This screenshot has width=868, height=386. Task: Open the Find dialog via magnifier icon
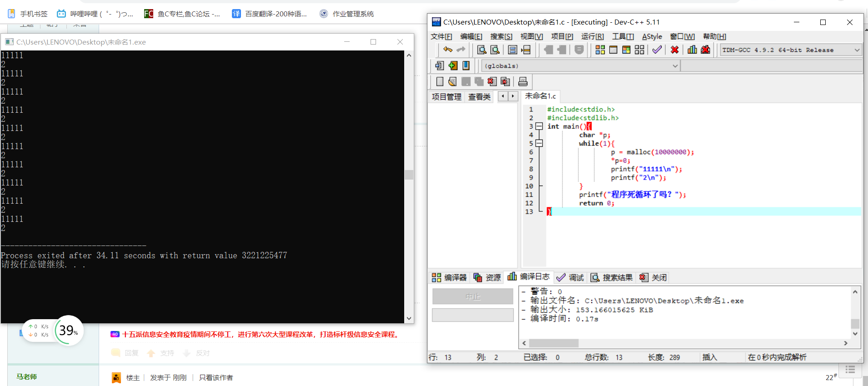pyautogui.click(x=482, y=50)
